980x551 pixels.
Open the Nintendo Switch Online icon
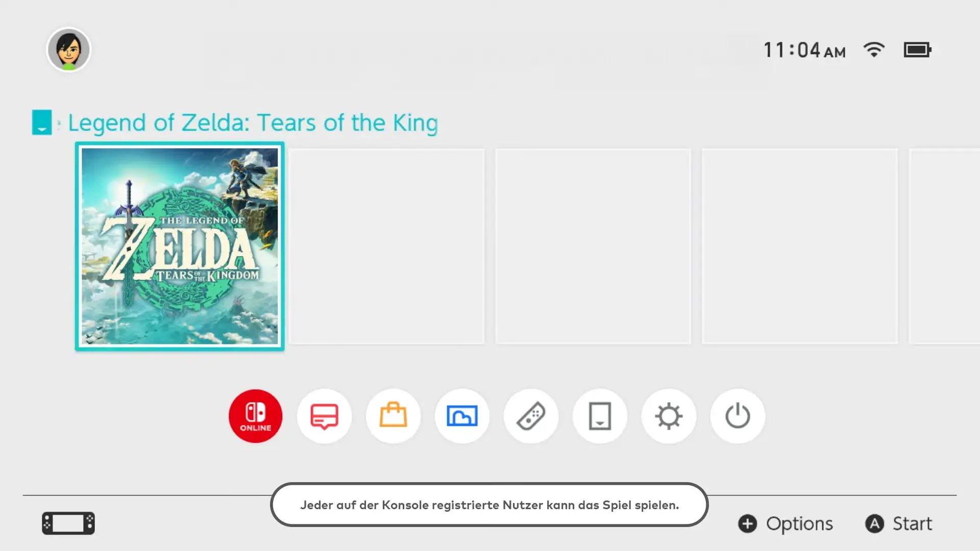[255, 416]
